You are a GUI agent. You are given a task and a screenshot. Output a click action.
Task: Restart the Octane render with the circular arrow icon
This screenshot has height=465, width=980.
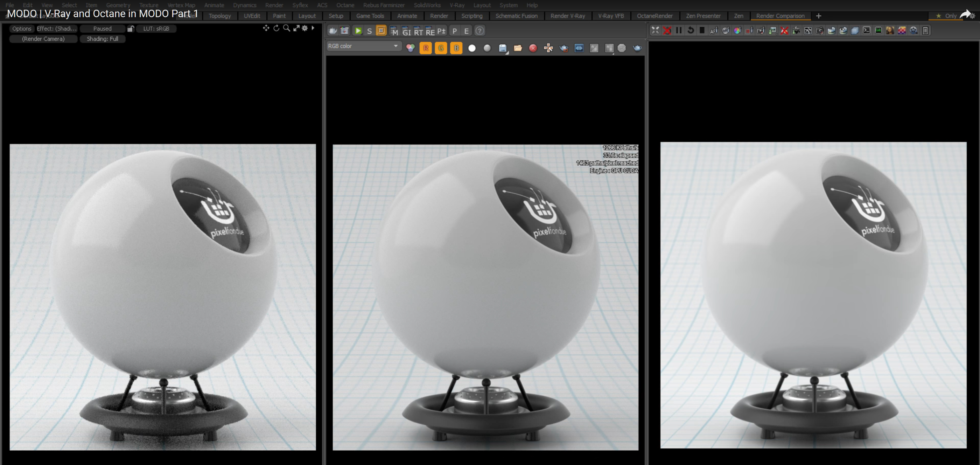pos(691,30)
